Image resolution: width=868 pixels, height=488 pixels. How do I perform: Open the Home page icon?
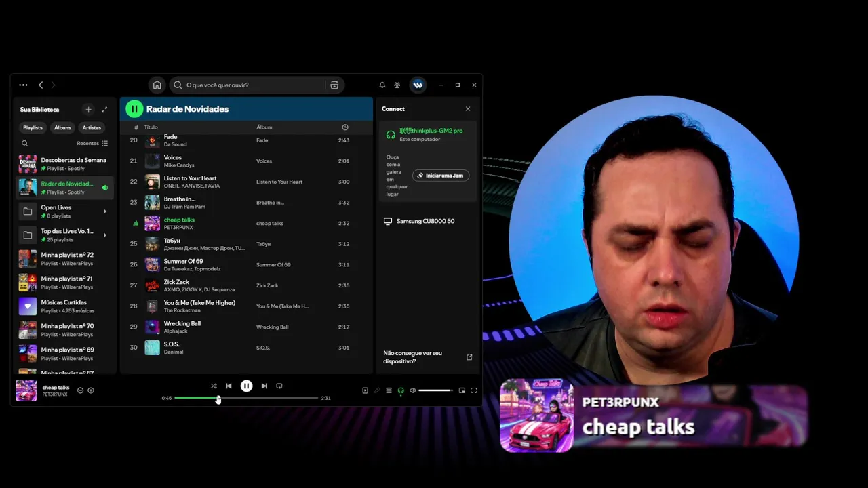(x=157, y=85)
